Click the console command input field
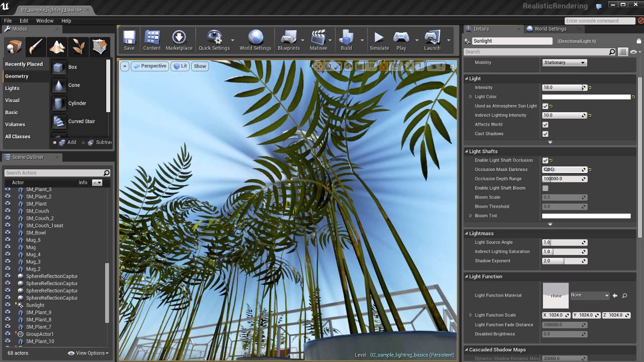The image size is (644, 362). [600, 21]
